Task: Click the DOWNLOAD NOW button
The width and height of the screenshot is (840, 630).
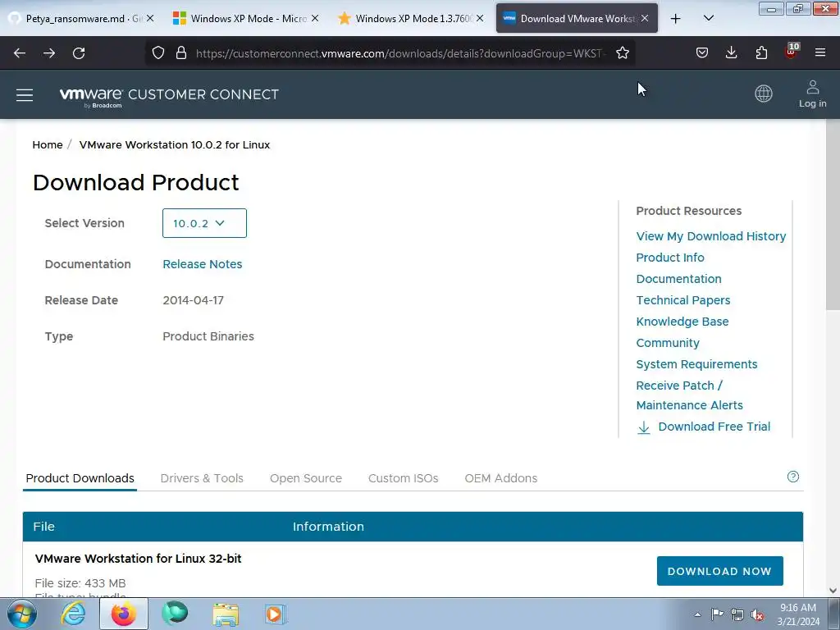Action: pyautogui.click(x=719, y=571)
